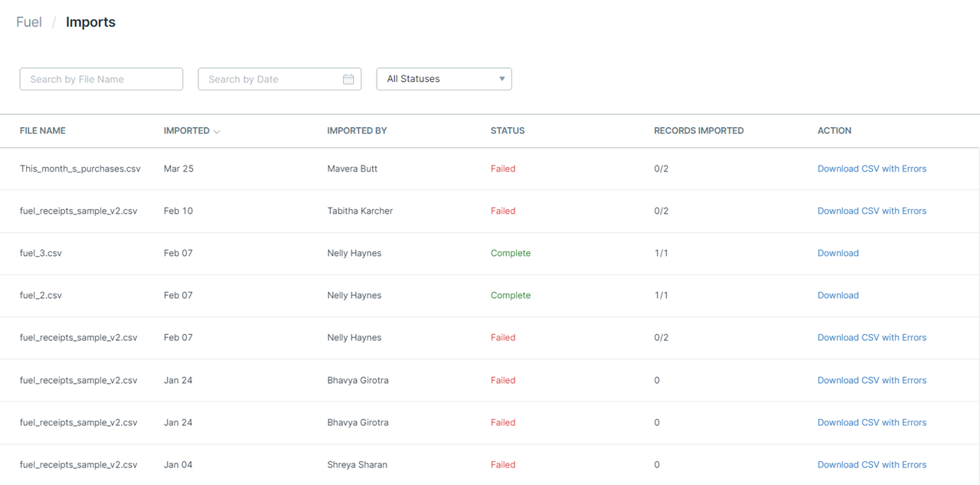Viewport: 980px width, 485px height.
Task: Click the calendar icon in date search
Action: pos(348,79)
